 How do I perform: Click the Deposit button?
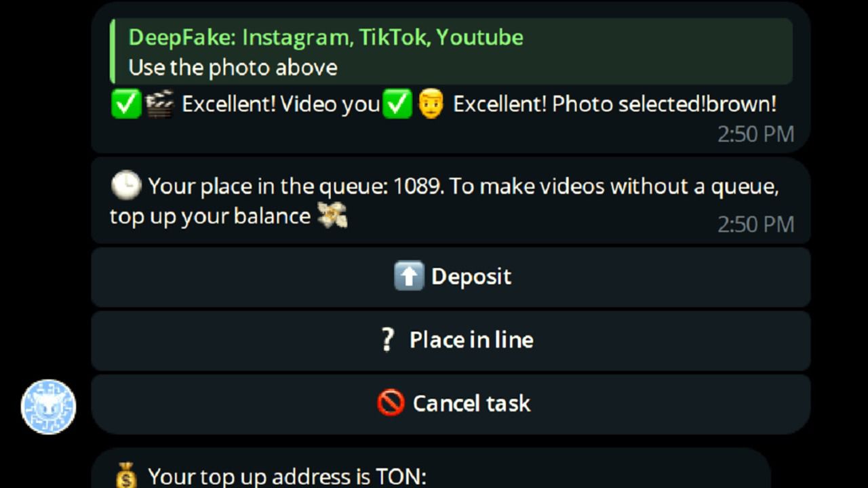451,277
